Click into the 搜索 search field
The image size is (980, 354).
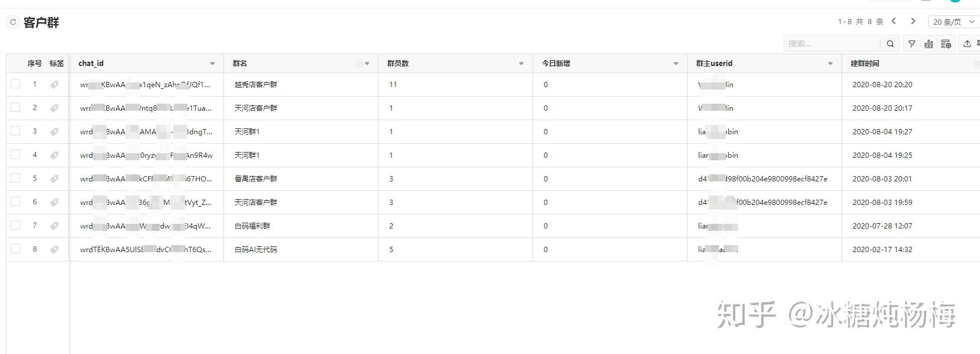tap(831, 44)
